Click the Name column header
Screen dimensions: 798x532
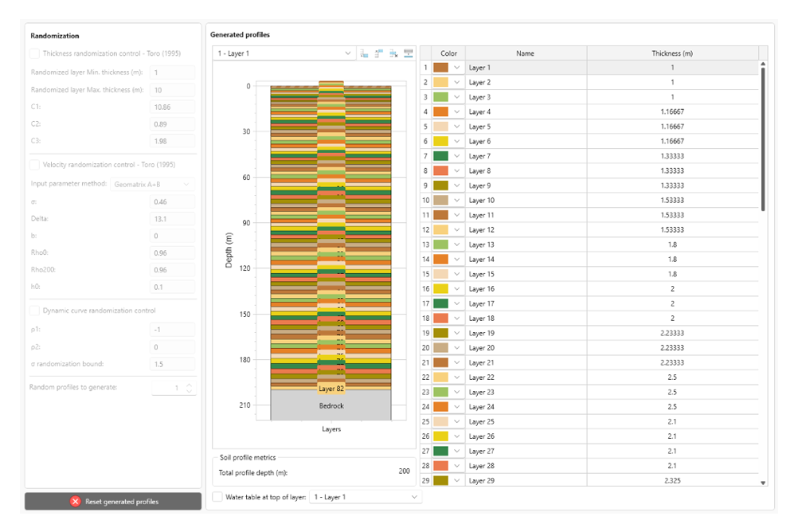point(525,53)
